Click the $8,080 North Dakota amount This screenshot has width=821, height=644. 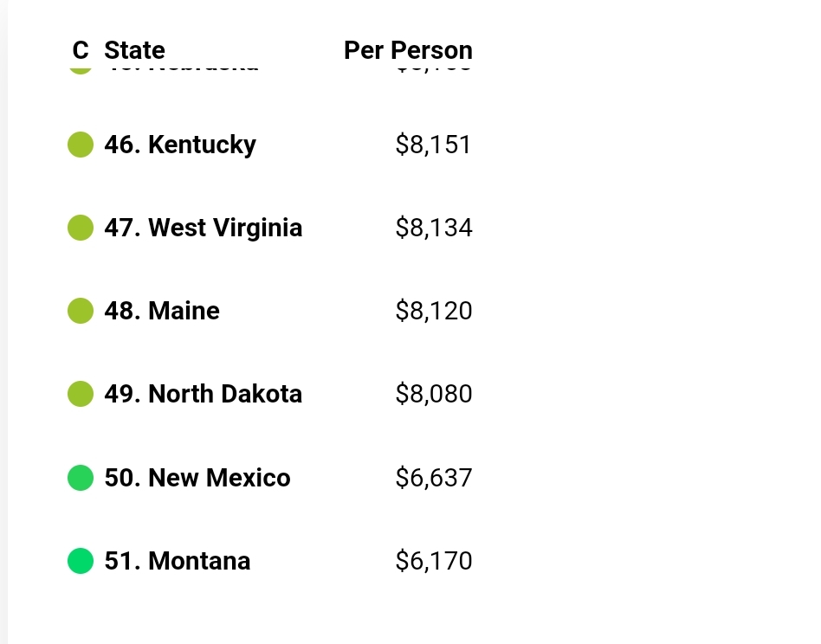433,394
